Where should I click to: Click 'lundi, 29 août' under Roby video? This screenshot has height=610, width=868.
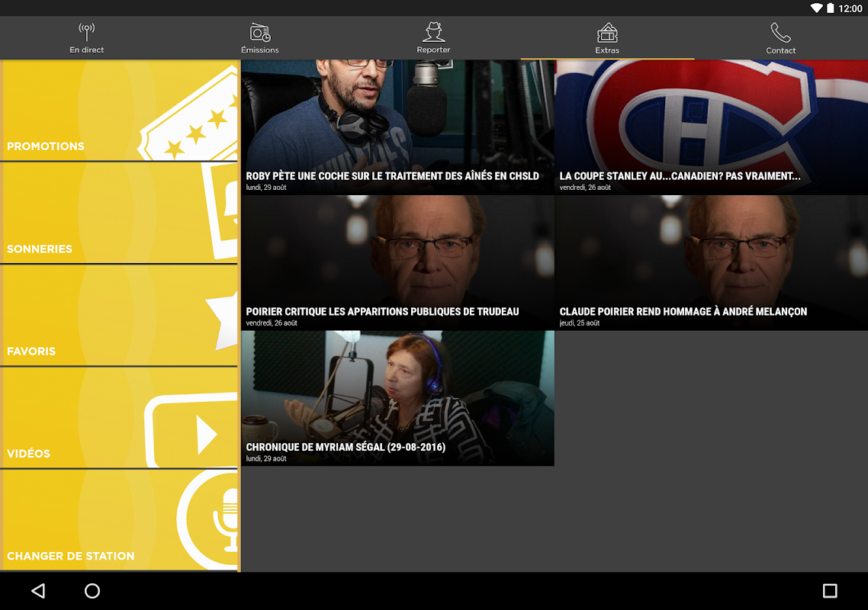click(266, 187)
